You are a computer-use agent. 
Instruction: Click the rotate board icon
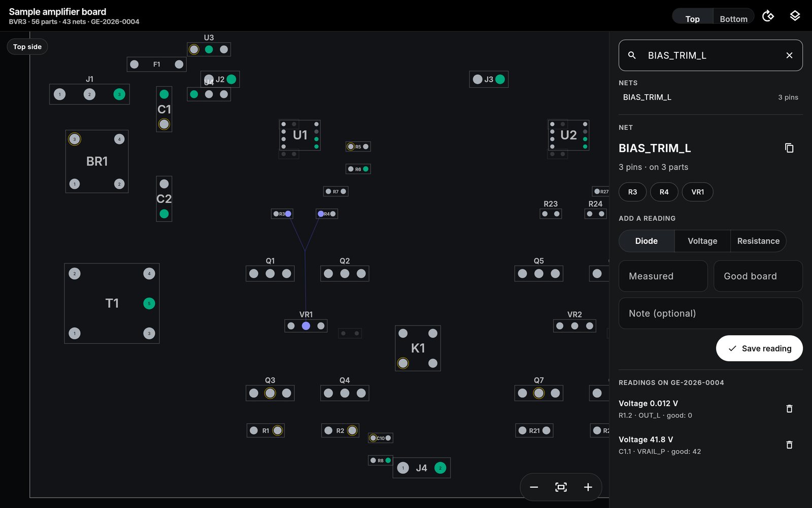coord(768,16)
